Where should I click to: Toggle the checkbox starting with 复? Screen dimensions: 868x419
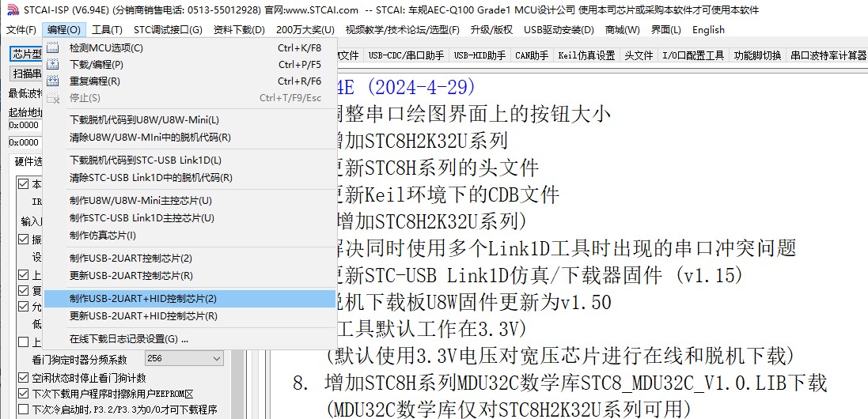point(23,291)
